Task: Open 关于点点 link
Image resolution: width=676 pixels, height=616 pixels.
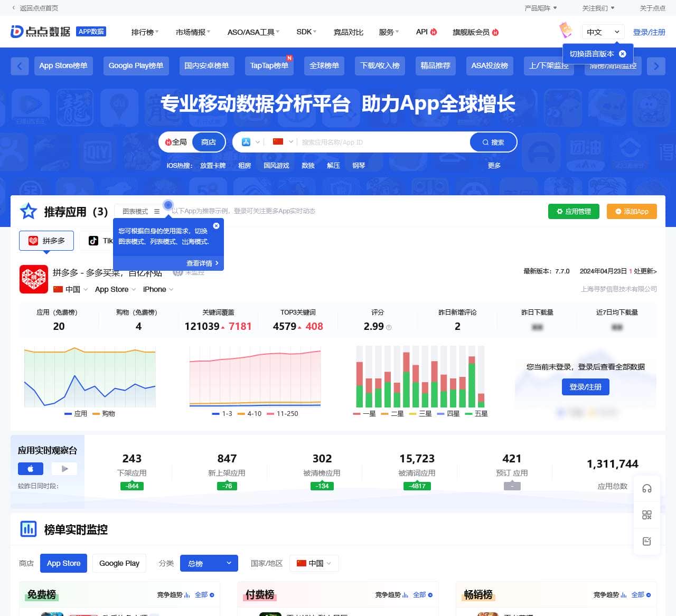Action: [652, 8]
